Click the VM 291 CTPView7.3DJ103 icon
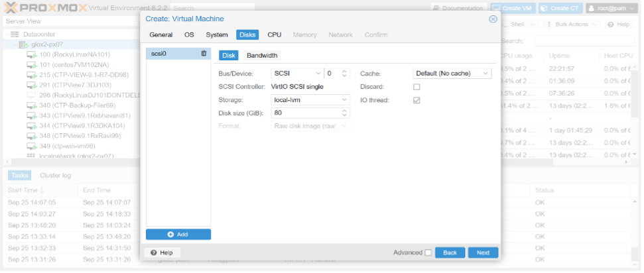The width and height of the screenshot is (644, 273). click(32, 85)
